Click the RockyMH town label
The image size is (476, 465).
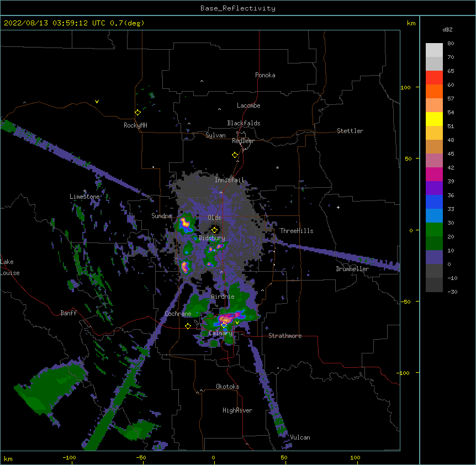pyautogui.click(x=135, y=125)
